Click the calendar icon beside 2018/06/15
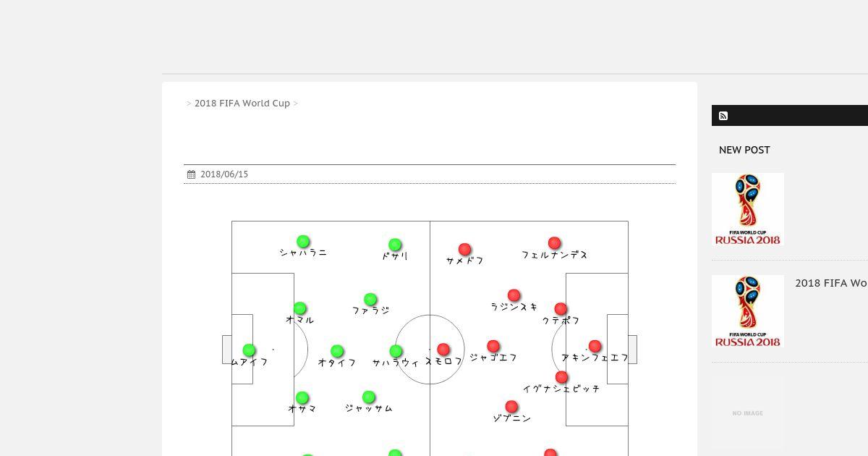The width and height of the screenshot is (868, 456). pos(191,174)
